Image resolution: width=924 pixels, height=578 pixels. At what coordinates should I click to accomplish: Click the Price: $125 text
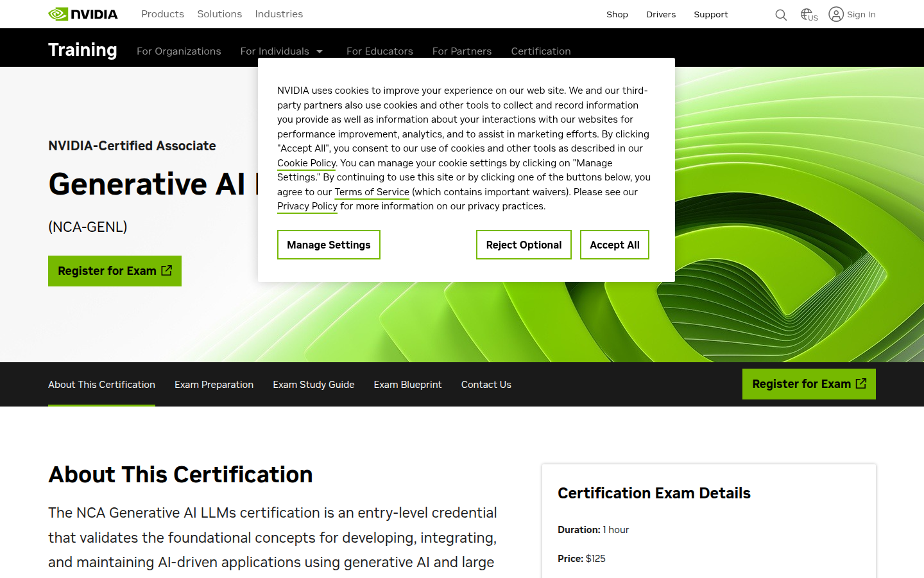pos(581,559)
